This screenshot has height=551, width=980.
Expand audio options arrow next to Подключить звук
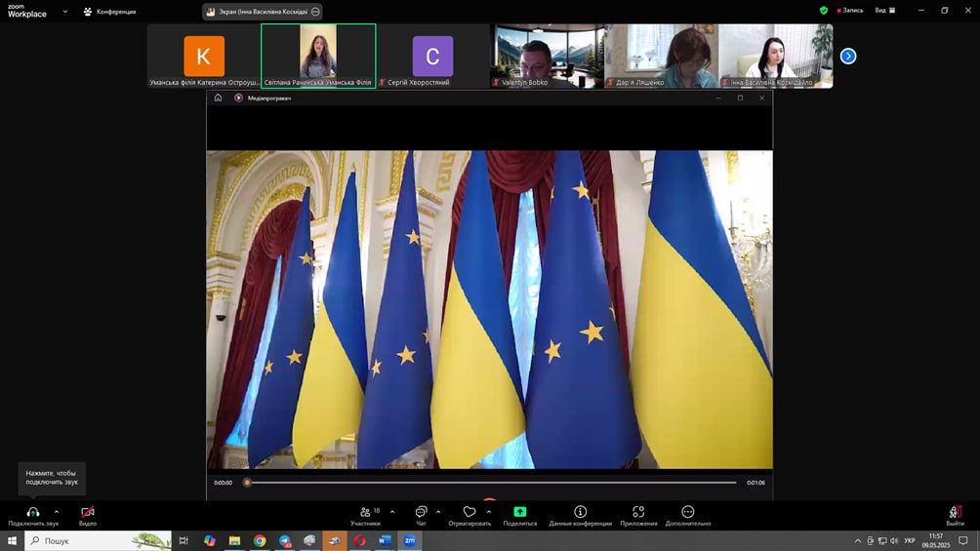click(57, 511)
